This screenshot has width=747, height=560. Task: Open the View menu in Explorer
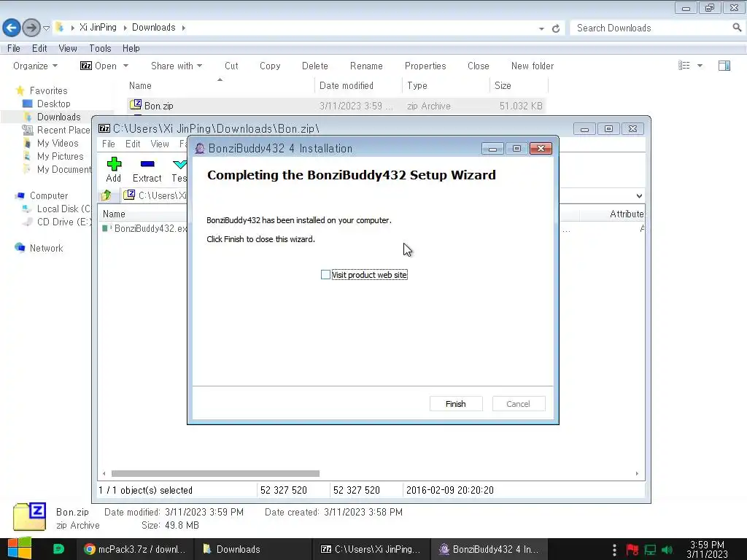coord(68,49)
